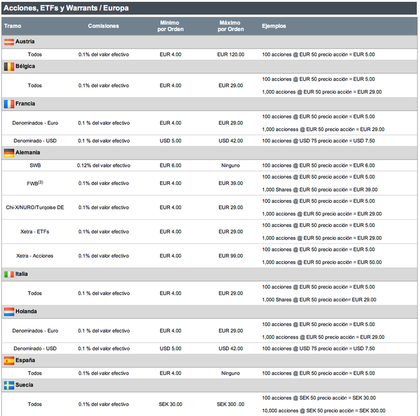This screenshot has width=420, height=416.
Task: Click the Belgium flag icon
Action: (9, 66)
